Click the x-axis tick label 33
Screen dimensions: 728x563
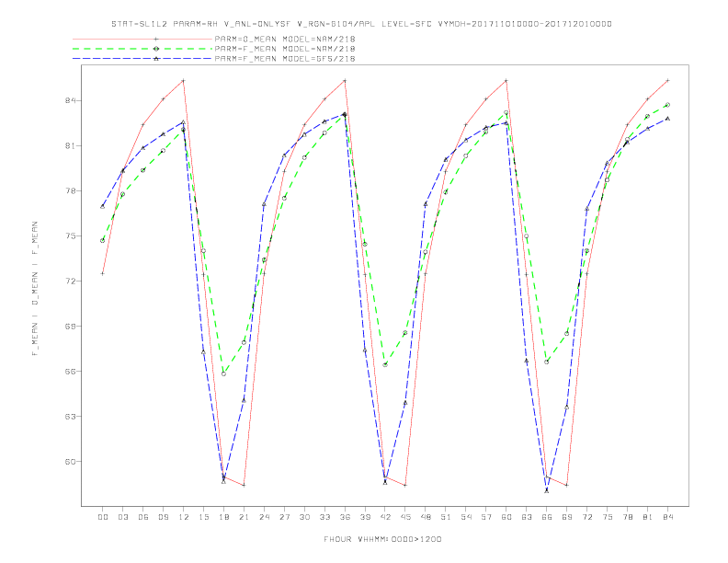pos(324,517)
